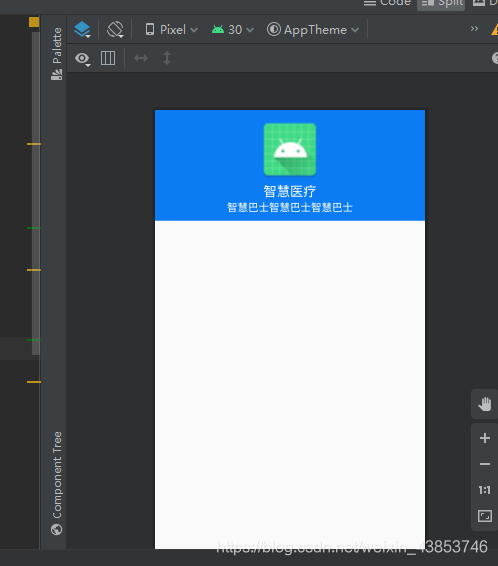
Task: Open the Palette side panel
Action: 57,53
